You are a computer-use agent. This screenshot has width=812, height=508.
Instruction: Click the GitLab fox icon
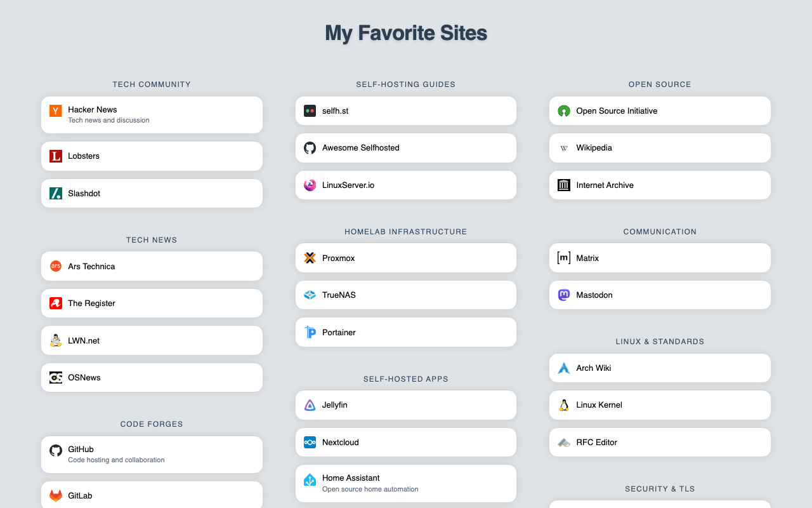coord(56,496)
